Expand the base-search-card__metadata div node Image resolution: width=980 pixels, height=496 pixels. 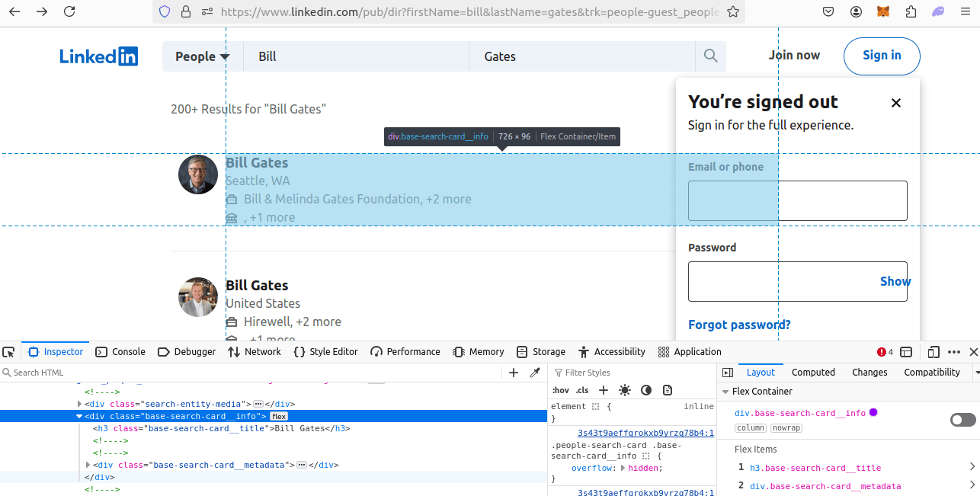coord(88,465)
